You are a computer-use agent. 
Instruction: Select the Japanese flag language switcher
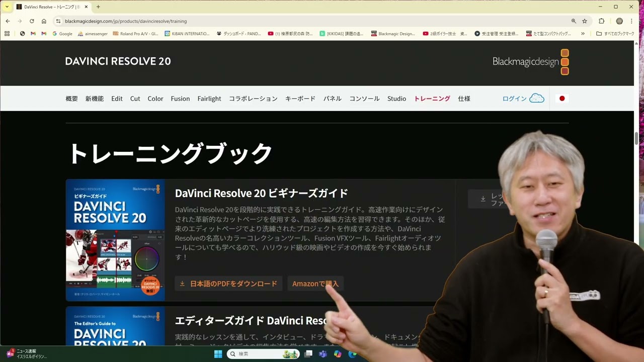[562, 99]
